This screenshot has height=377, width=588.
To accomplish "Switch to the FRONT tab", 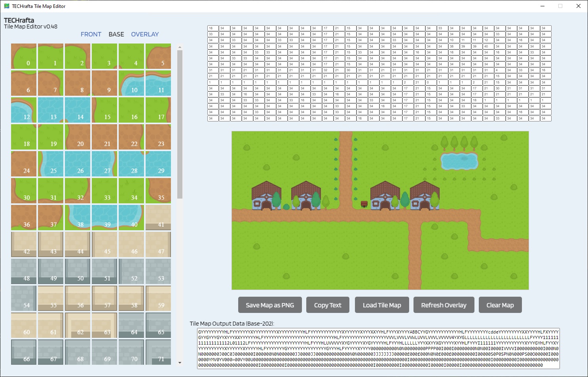I will tap(91, 34).
